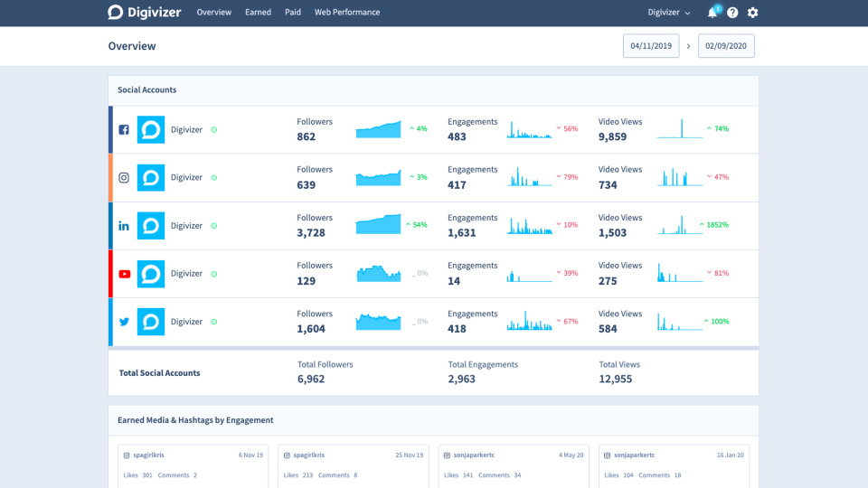The width and height of the screenshot is (868, 488).
Task: Click the Facebook followers value 862
Action: [307, 136]
